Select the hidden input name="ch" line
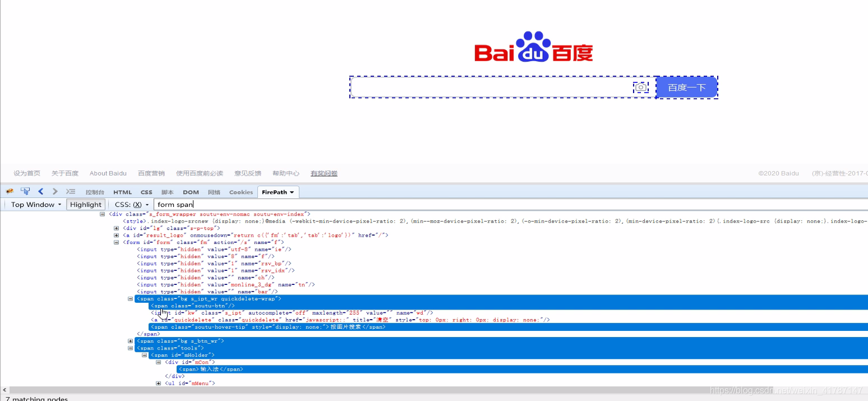The width and height of the screenshot is (868, 401). coord(206,278)
